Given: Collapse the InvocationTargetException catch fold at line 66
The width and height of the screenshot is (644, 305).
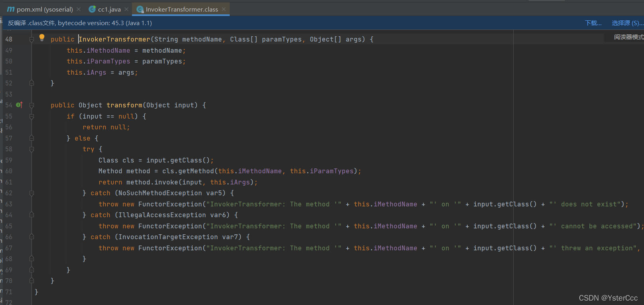Looking at the screenshot, I should pos(32,237).
